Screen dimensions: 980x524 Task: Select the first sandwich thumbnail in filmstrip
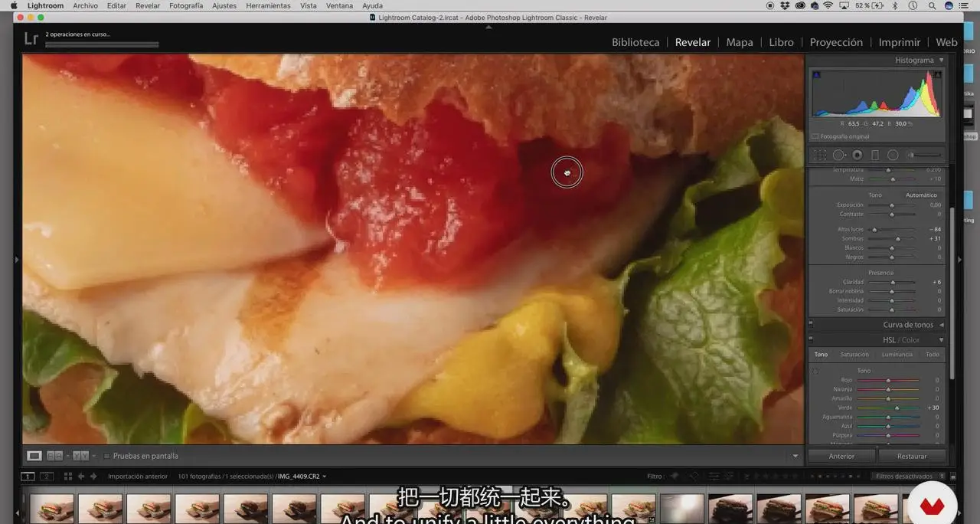[x=52, y=509]
